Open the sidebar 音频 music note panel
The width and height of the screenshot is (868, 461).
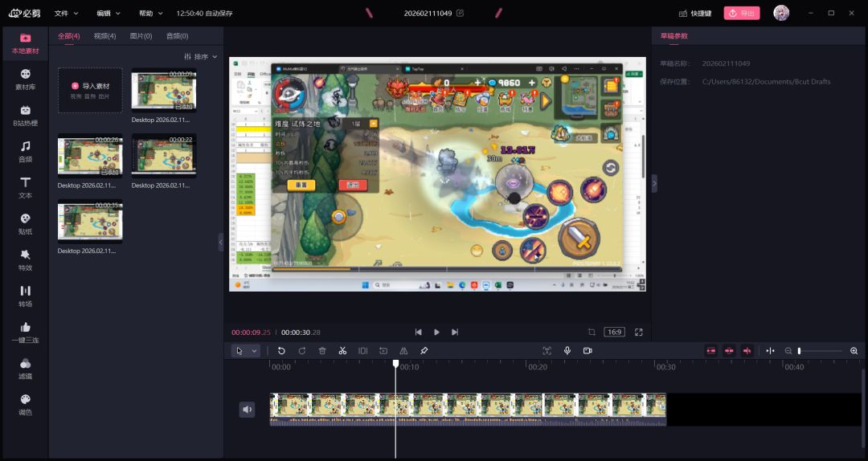pyautogui.click(x=25, y=152)
